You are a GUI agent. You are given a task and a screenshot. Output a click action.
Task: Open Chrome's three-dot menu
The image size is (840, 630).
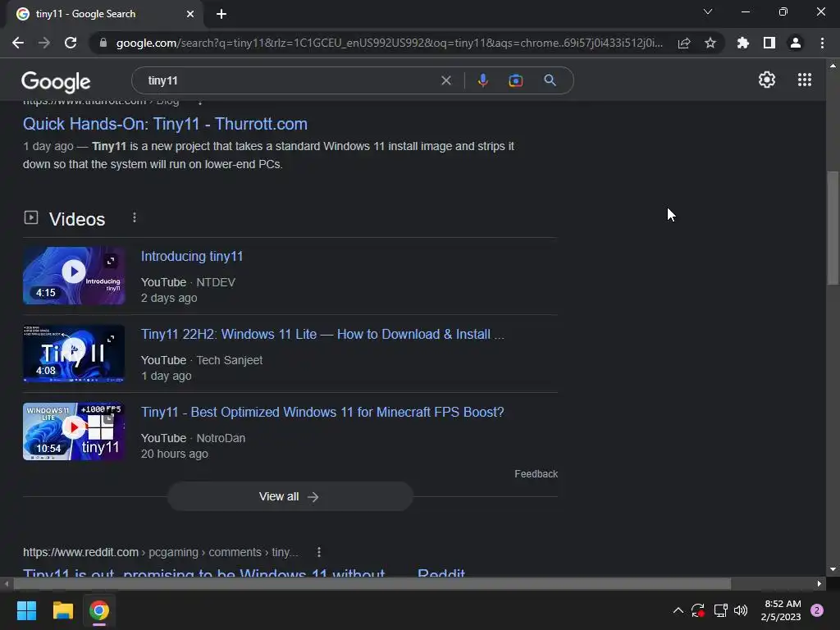[x=822, y=43]
